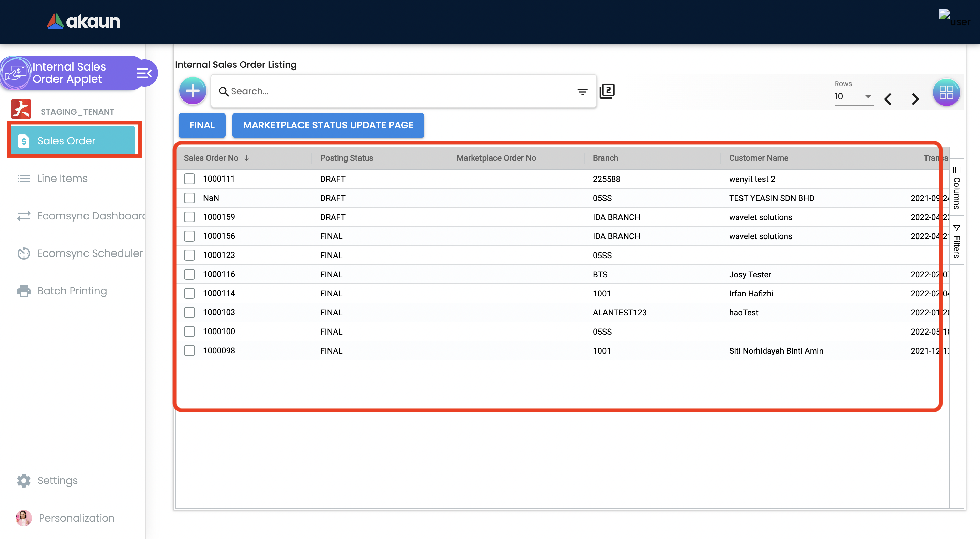Click the plus add sales order button
Viewport: 980px width, 539px height.
pos(193,91)
